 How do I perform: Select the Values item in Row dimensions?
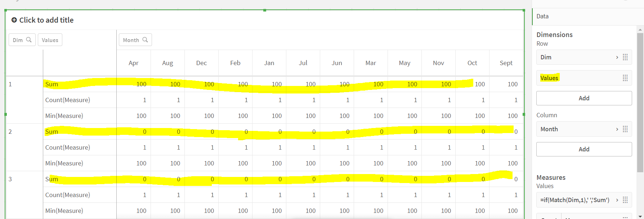[x=549, y=78]
